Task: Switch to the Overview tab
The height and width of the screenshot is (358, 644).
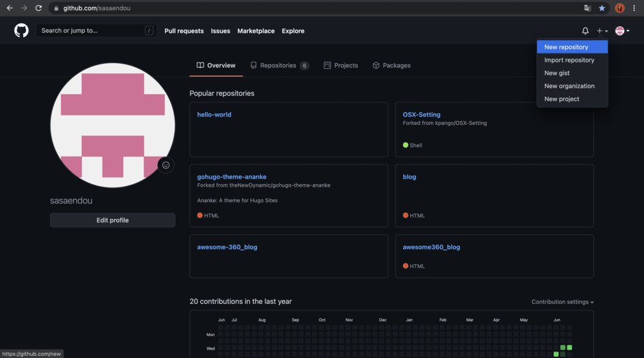Action: (216, 65)
